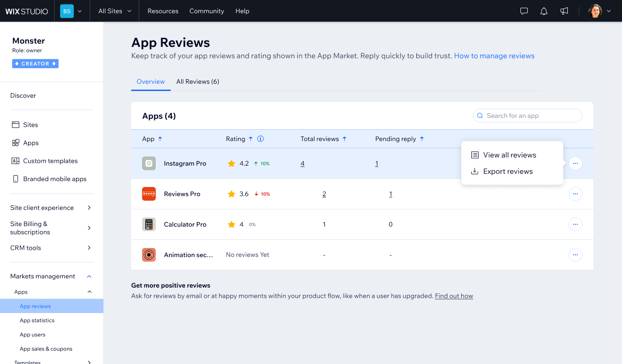
Task: Click the Wix Studio logo
Action: coord(27,11)
